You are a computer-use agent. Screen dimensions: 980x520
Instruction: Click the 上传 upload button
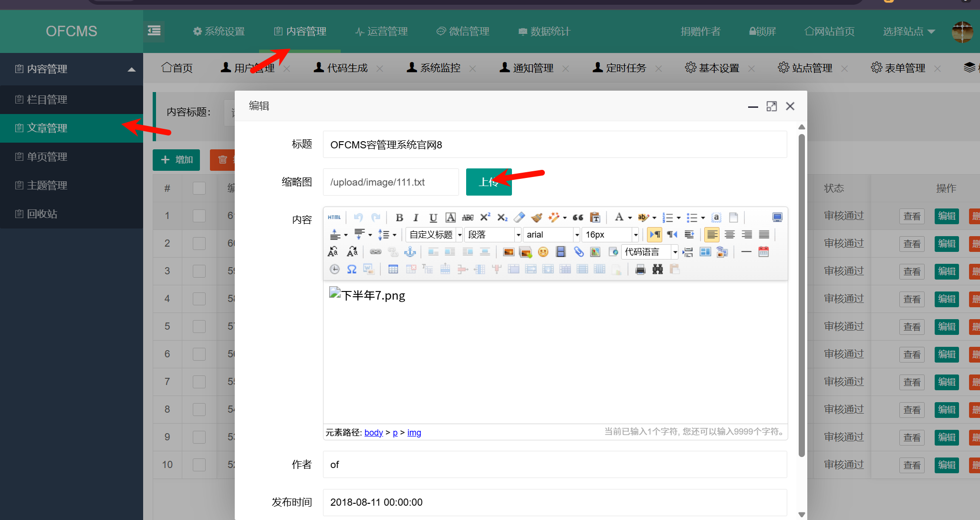(489, 182)
